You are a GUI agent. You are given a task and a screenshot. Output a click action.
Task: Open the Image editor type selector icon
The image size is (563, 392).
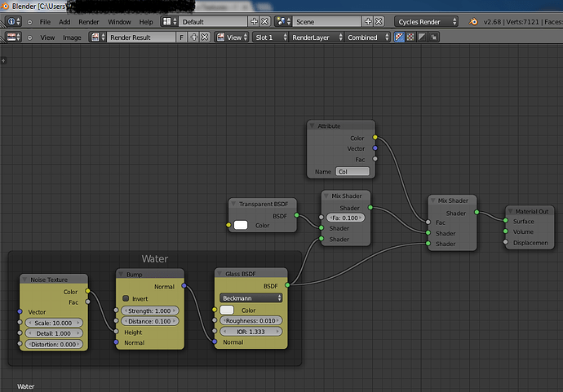tap(13, 37)
